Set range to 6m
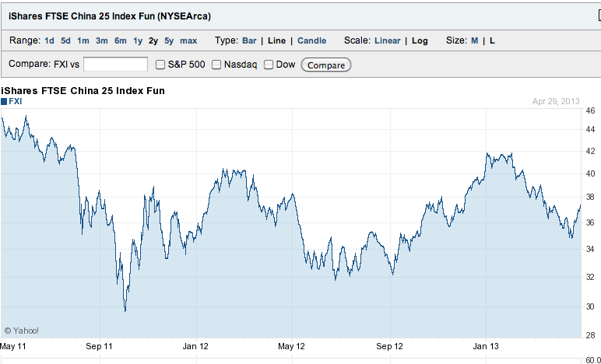The height and width of the screenshot is (364, 601). [x=121, y=40]
